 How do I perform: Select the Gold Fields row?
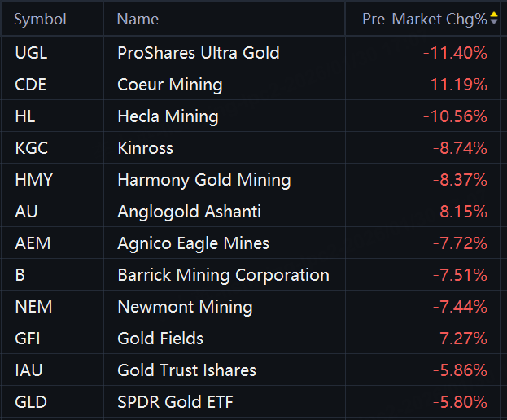160,339
